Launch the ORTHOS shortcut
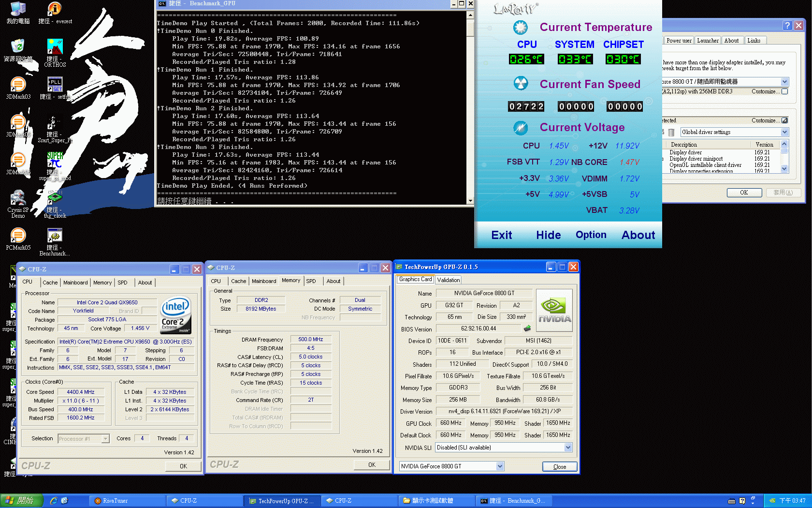The image size is (812, 508). click(x=55, y=53)
